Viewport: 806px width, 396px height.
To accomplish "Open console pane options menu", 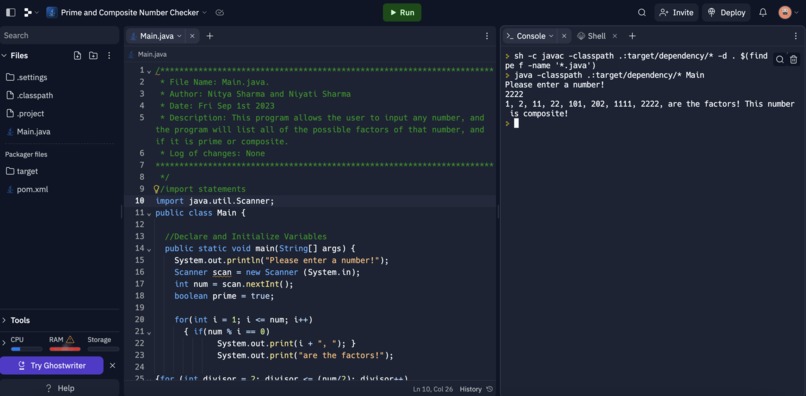I will coord(796,36).
